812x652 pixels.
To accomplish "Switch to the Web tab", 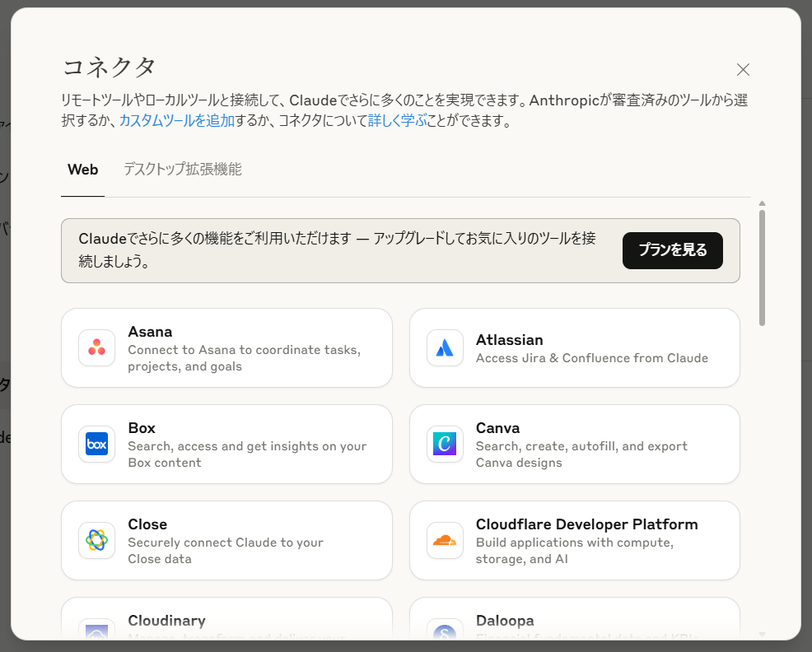I will point(82,170).
